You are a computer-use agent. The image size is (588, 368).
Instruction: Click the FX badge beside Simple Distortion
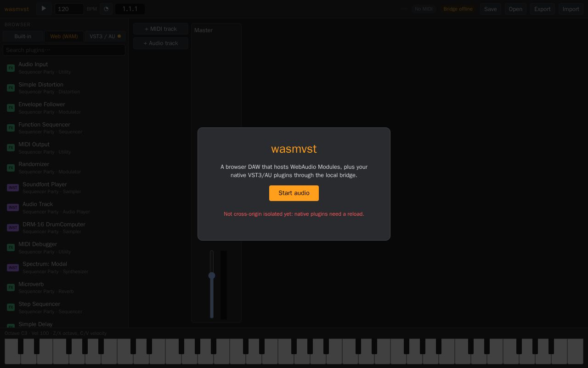pyautogui.click(x=11, y=88)
